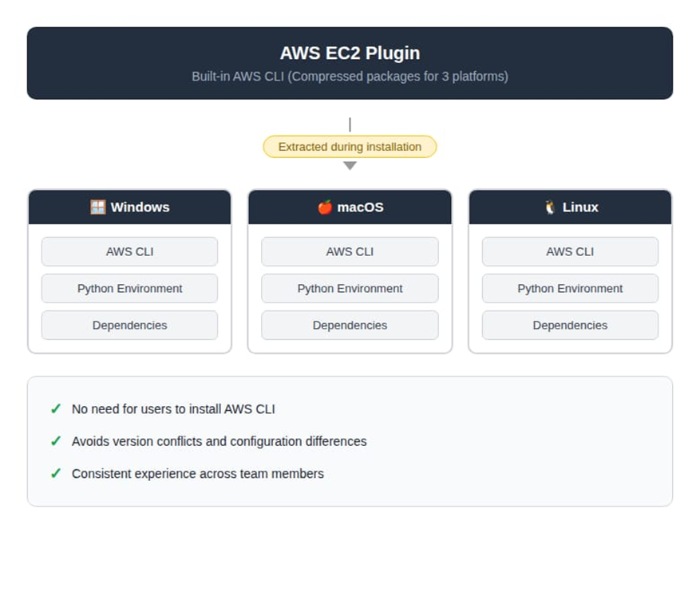The image size is (700, 592).
Task: Click the Built-in AWS CLI subtitle text
Action: (350, 77)
